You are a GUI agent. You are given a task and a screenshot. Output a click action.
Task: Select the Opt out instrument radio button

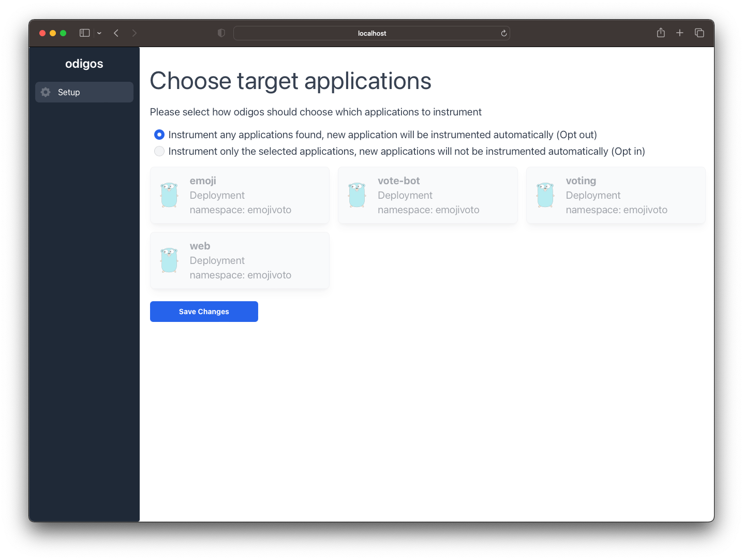[x=159, y=135]
